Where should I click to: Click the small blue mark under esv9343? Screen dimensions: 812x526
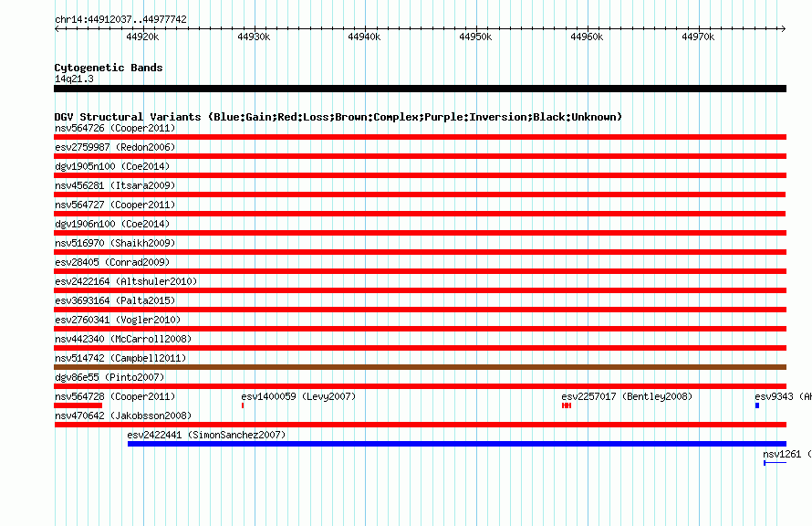[x=757, y=405]
